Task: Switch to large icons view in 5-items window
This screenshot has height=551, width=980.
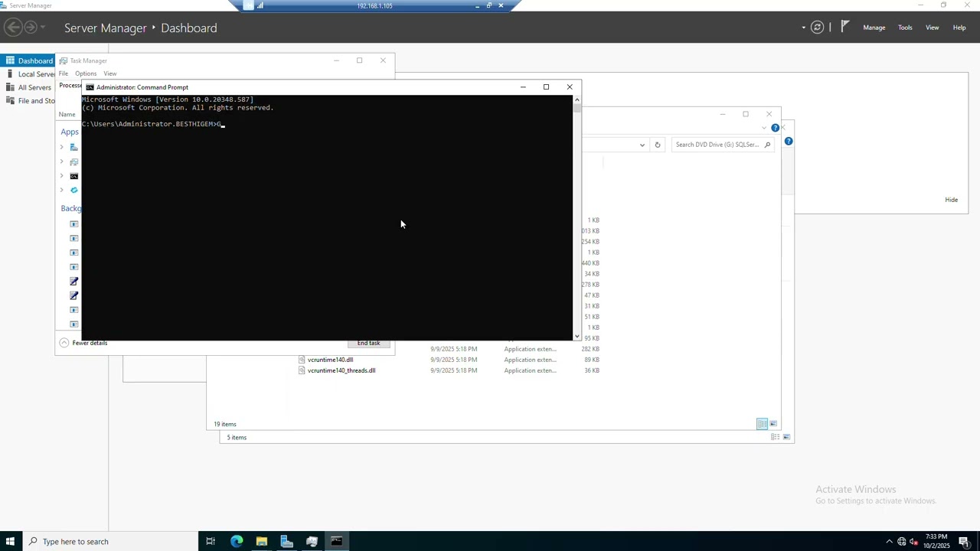Action: pyautogui.click(x=786, y=437)
